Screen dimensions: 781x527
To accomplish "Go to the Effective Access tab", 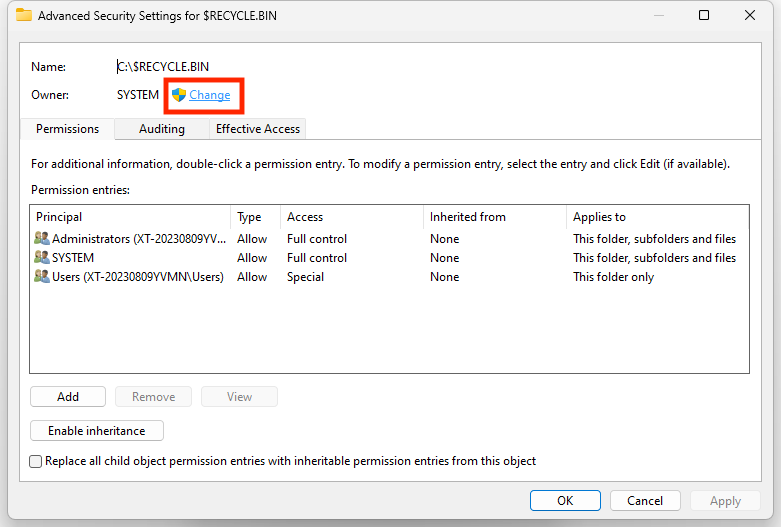I will click(x=258, y=129).
